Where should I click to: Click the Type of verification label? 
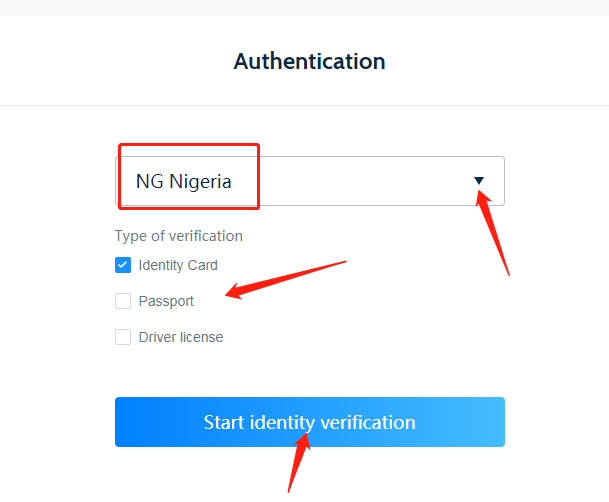point(179,236)
